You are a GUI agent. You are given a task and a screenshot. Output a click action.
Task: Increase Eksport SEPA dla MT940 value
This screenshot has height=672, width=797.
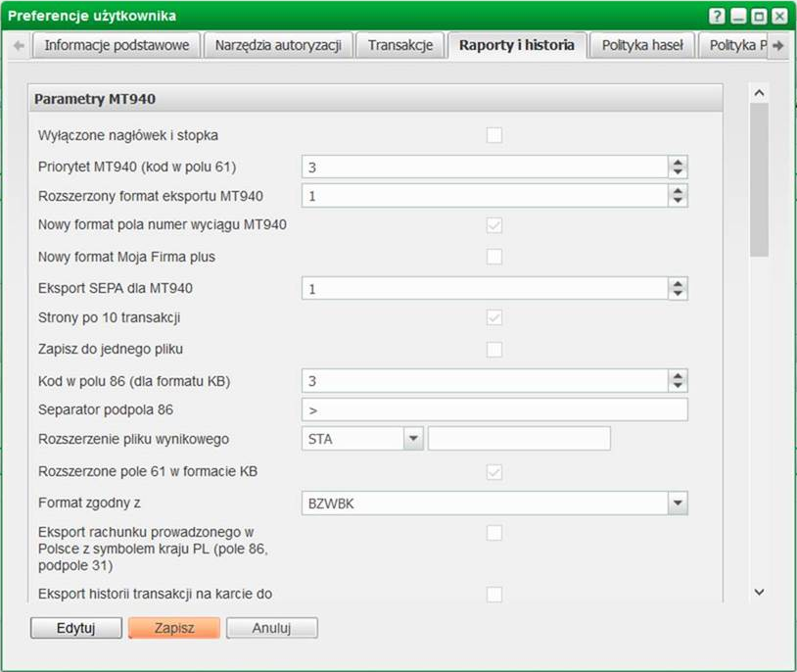point(678,283)
